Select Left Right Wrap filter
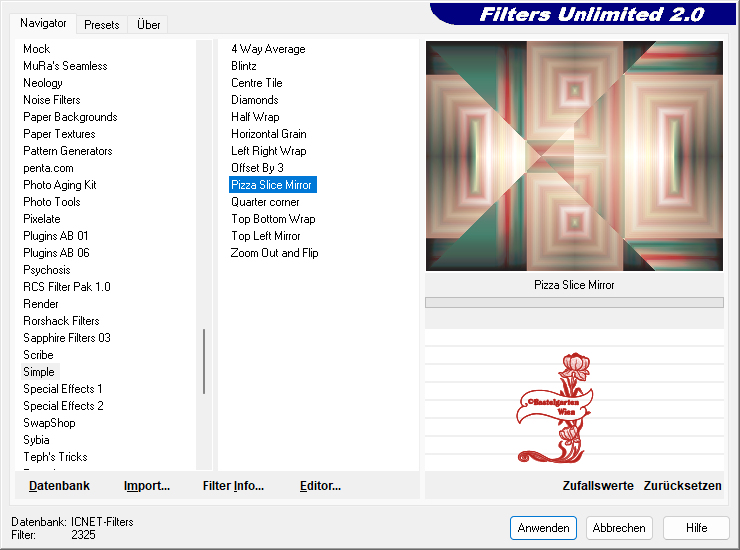Viewport: 740px width, 550px height. (x=269, y=151)
